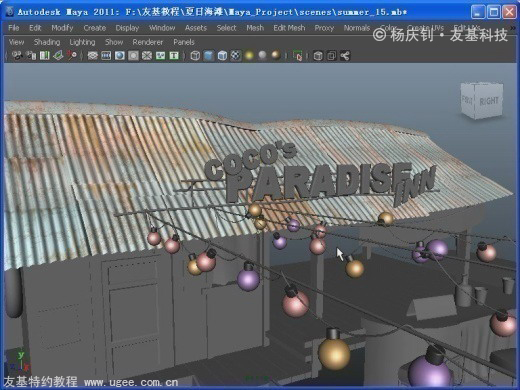Click the select camera icon
520x390 pixels.
[x=17, y=55]
